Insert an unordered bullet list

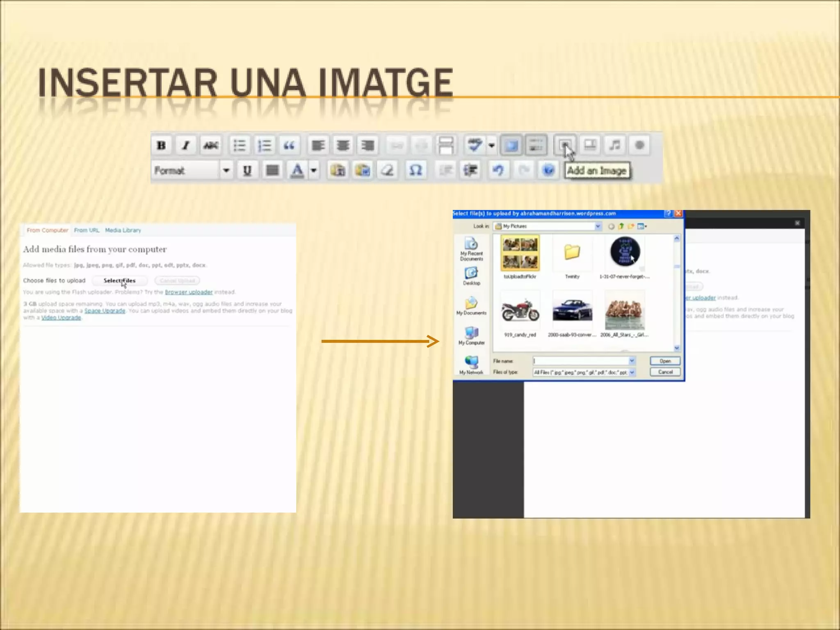(240, 145)
